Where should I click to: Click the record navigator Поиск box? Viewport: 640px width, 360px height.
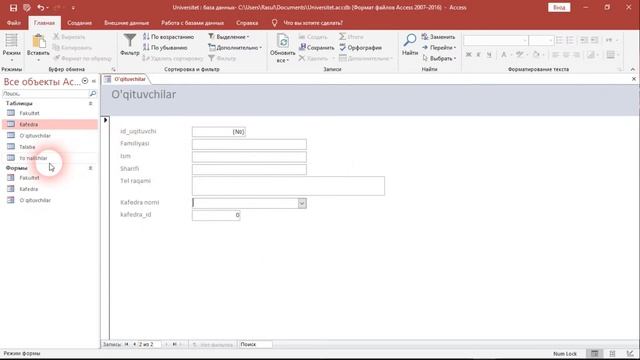pyautogui.click(x=256, y=344)
